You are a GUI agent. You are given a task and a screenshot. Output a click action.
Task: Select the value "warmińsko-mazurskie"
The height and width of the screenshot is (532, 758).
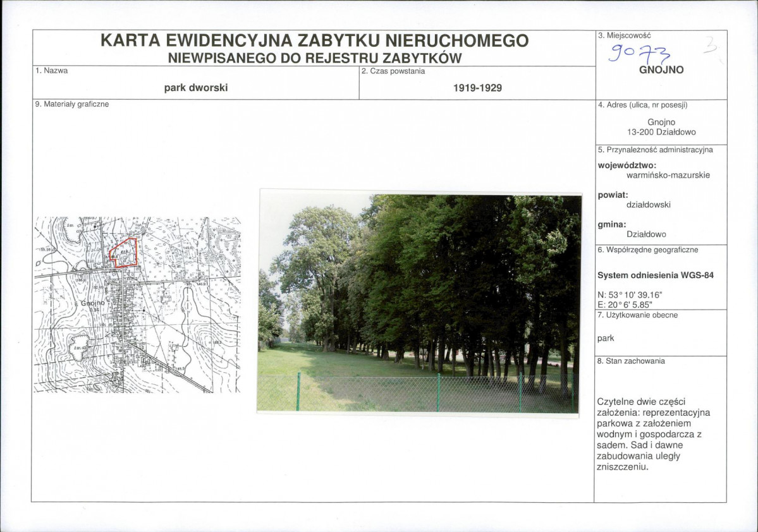668,175
